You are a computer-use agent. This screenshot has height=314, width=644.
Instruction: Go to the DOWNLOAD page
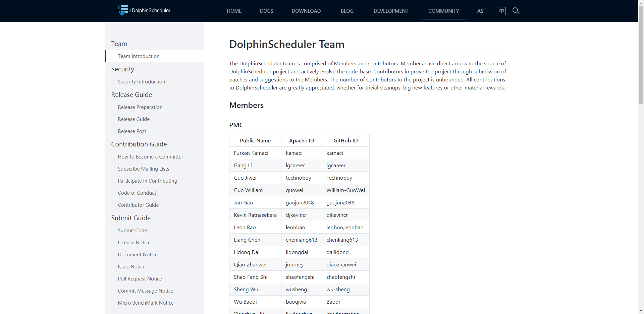[x=306, y=11]
